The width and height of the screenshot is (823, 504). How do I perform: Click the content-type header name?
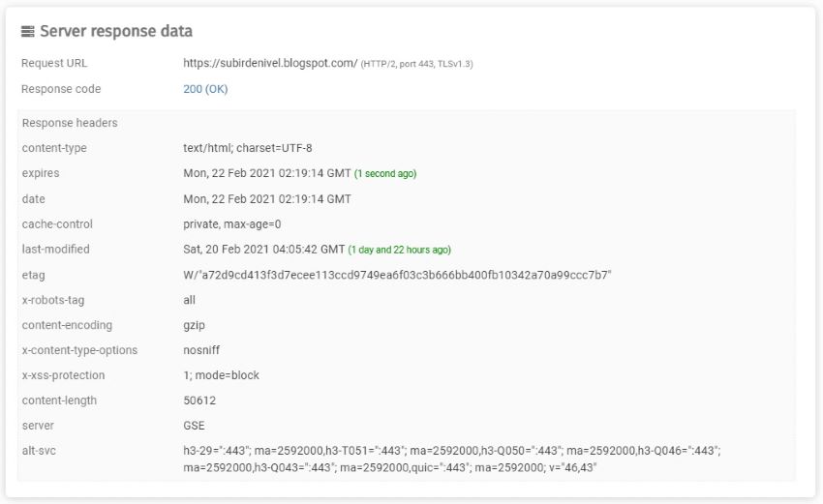pos(54,148)
